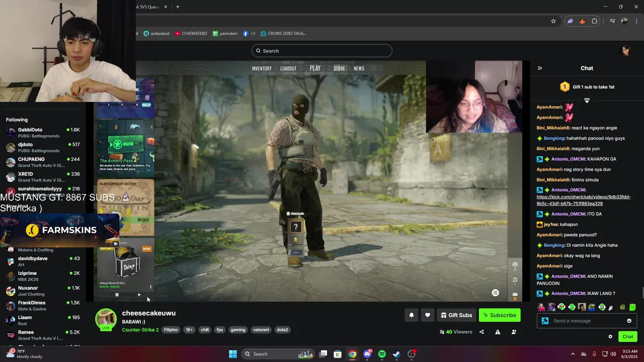Open the LOADOUT tab in game menu
The image size is (644, 362).
tap(288, 68)
